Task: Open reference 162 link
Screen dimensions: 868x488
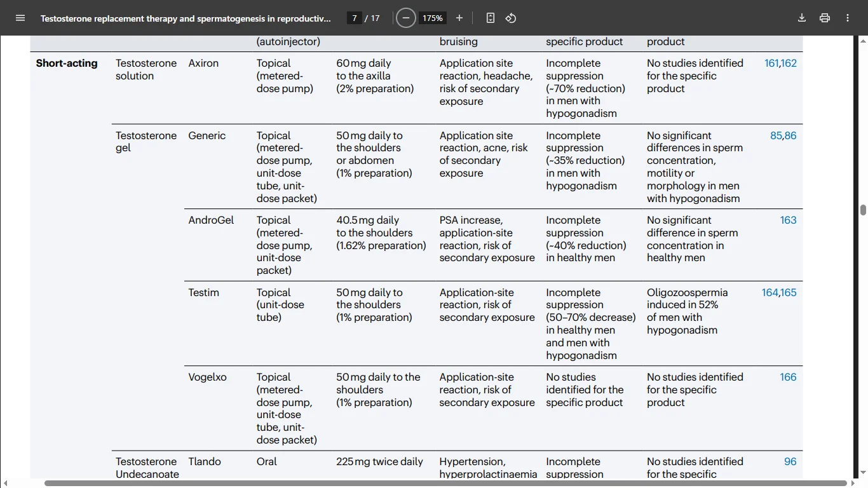Action: coord(789,64)
